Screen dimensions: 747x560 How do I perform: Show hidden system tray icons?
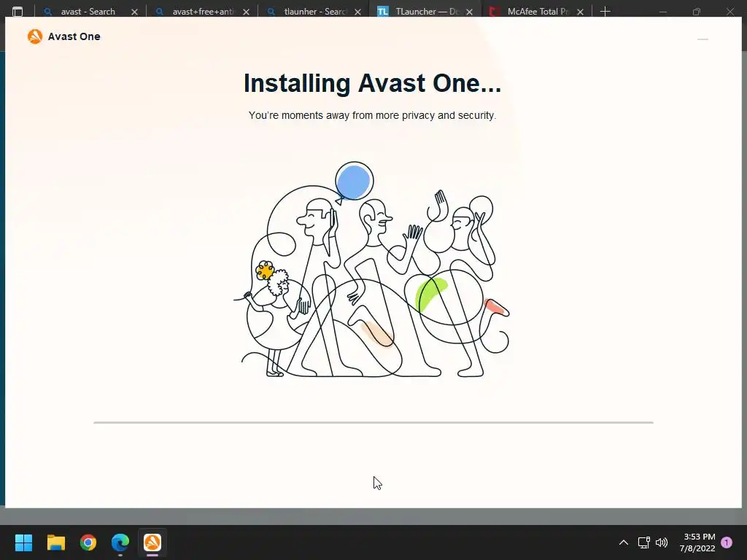[623, 542]
